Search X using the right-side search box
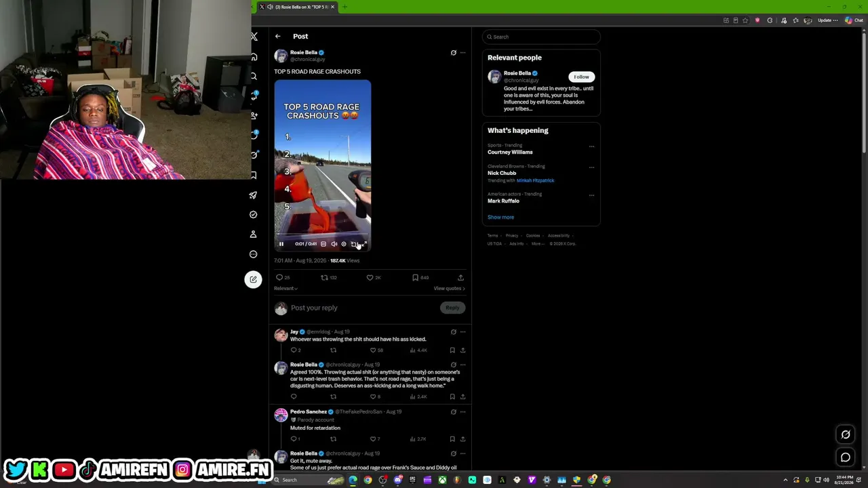868x488 pixels. click(x=541, y=37)
